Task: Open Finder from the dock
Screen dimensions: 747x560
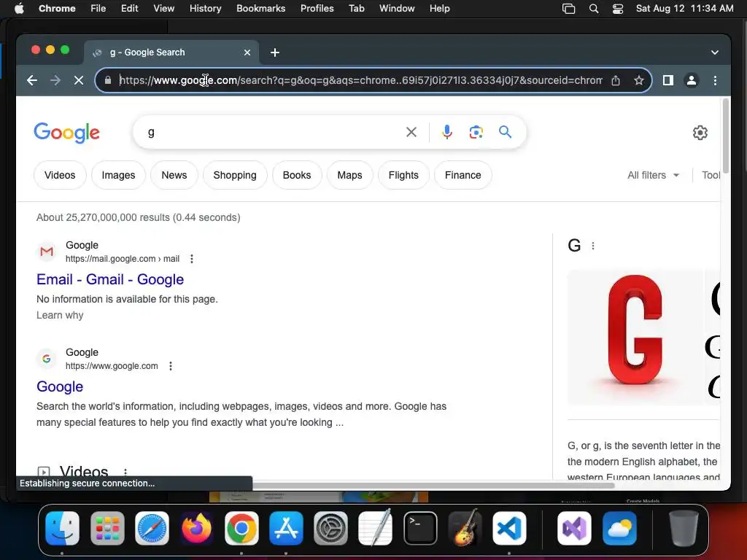Action: coord(63,528)
